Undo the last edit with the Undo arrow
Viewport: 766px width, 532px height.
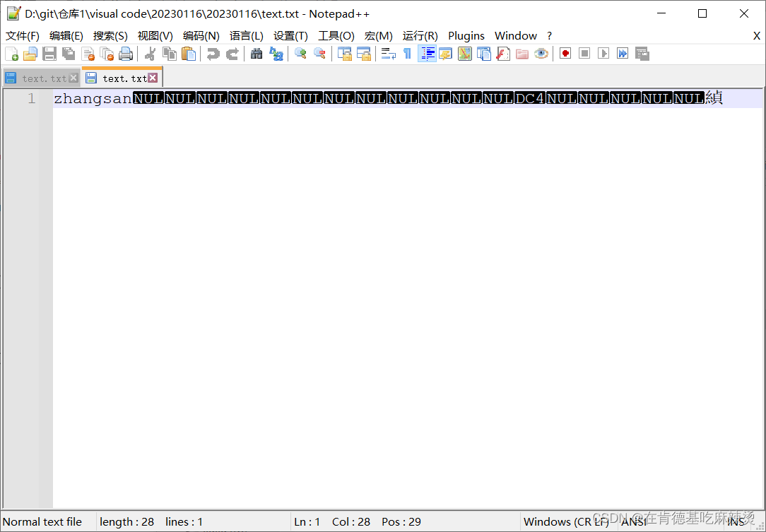click(213, 53)
